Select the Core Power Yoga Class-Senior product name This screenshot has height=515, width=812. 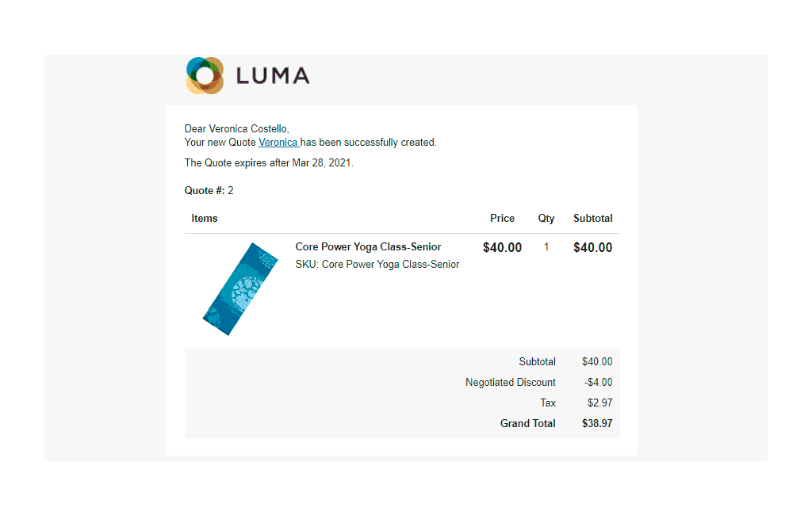point(368,247)
